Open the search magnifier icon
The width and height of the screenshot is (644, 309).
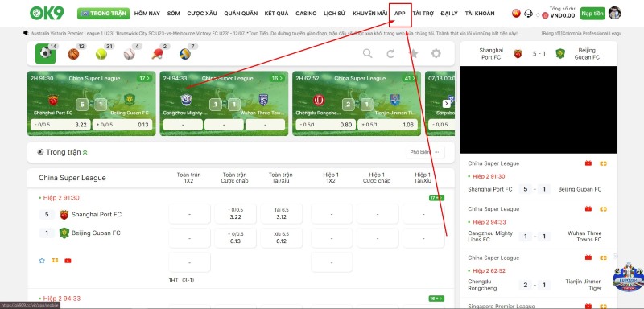click(x=368, y=53)
